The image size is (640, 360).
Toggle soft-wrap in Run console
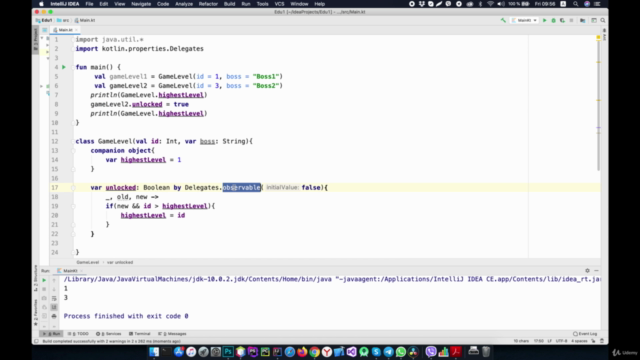pyautogui.click(x=54, y=298)
